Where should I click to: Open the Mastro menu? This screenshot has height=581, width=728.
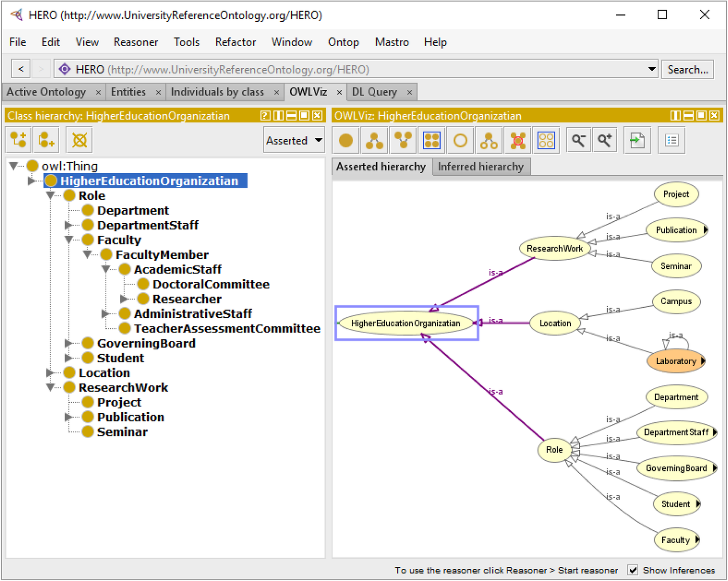[x=392, y=42]
